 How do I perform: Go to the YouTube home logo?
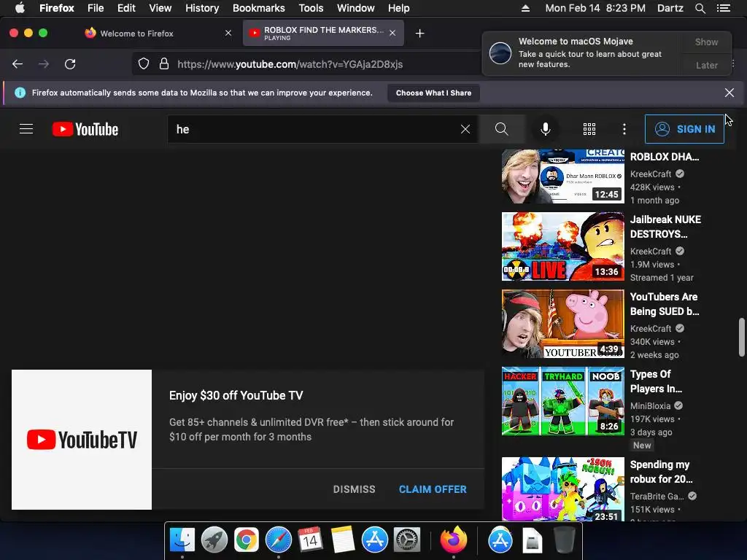coord(85,129)
